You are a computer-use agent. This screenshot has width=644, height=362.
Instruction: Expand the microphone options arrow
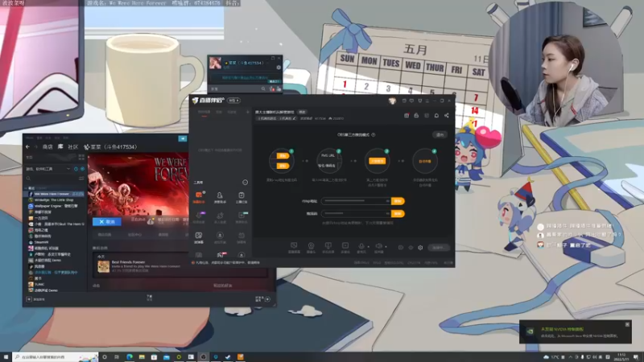[x=369, y=247]
